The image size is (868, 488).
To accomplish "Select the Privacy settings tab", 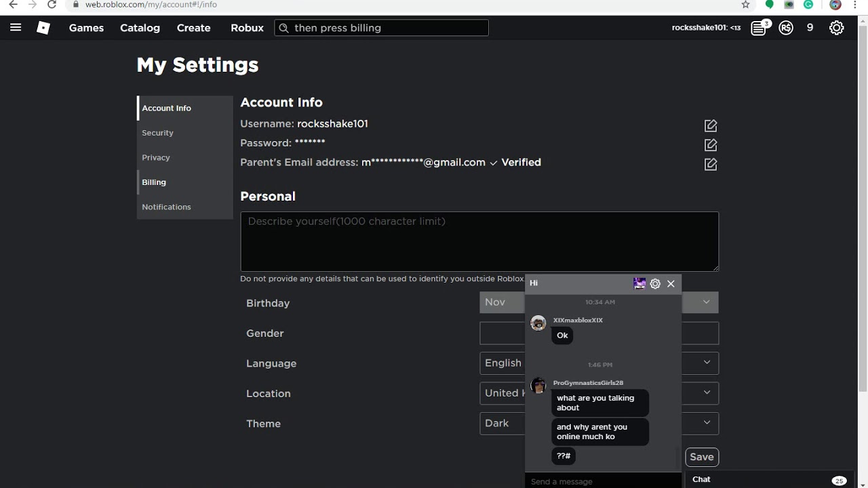I will tap(185, 157).
